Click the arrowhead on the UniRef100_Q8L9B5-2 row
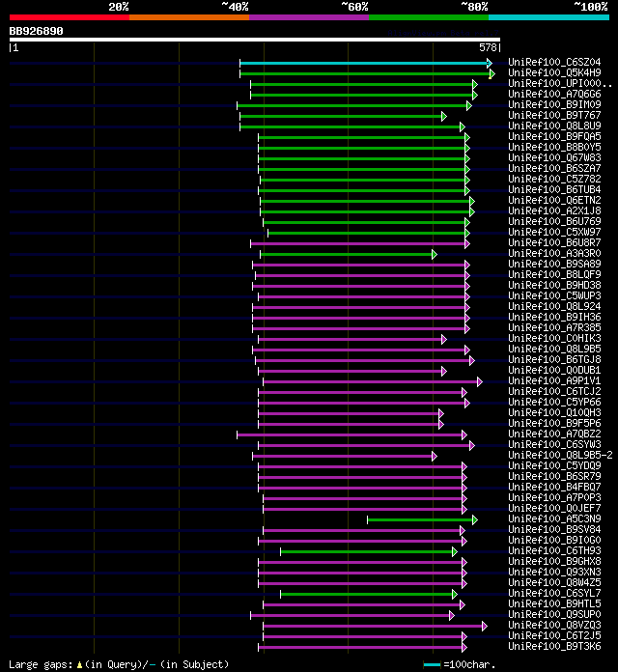Image resolution: width=618 pixels, height=672 pixels. point(435,456)
